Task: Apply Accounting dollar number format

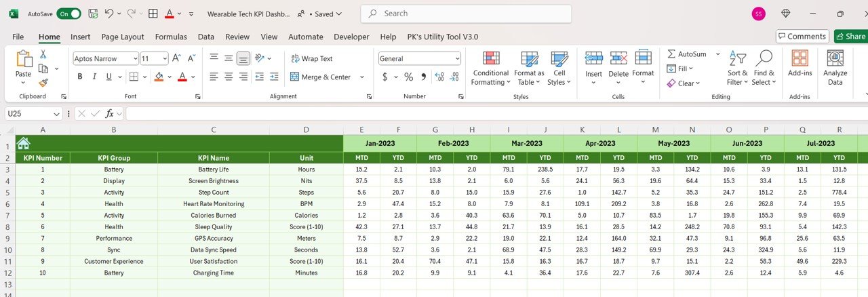Action: click(385, 77)
